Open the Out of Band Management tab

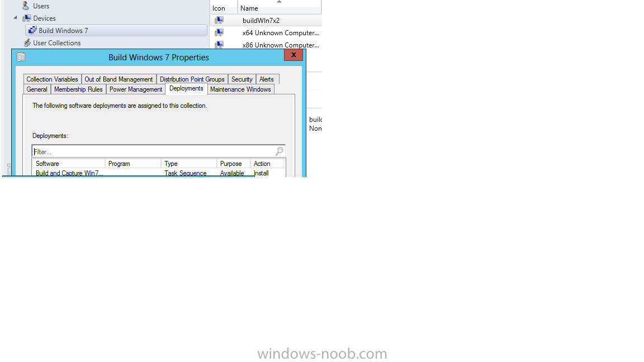[119, 79]
